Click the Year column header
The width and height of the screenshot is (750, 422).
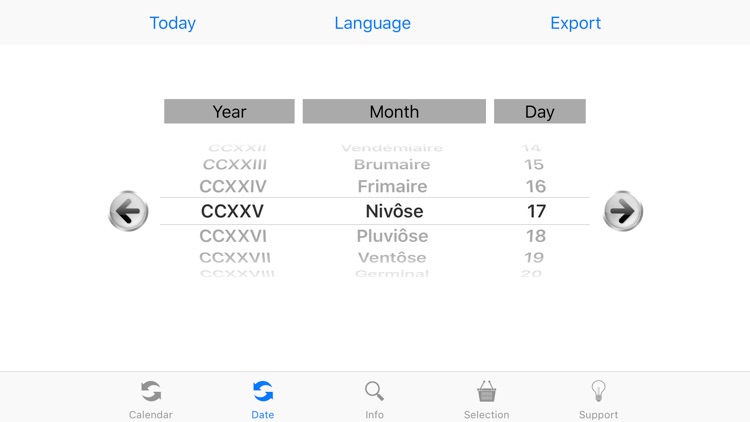coord(229,112)
